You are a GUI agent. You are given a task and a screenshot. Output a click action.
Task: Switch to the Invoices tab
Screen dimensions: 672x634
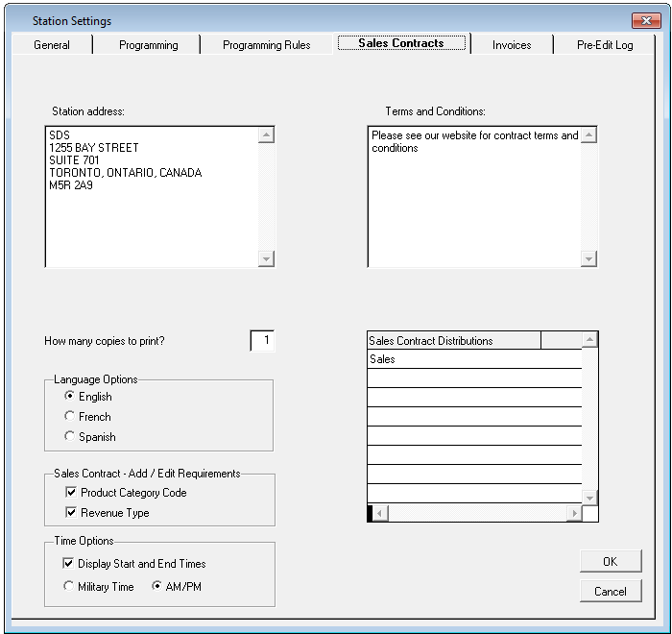512,45
